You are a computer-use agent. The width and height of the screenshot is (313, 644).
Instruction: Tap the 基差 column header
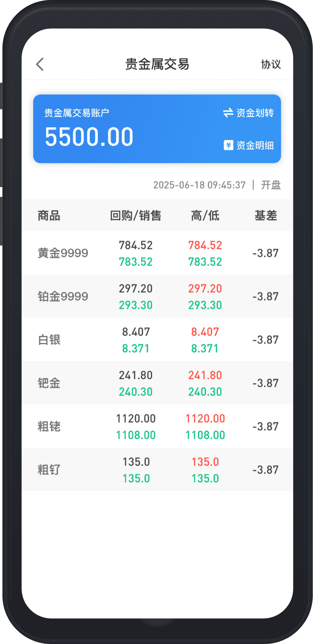coord(265,215)
